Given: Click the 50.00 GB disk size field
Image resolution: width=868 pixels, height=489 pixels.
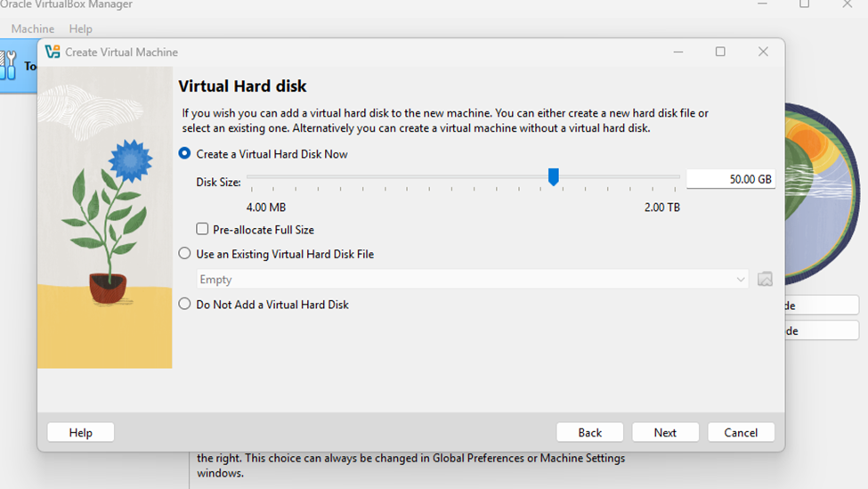Looking at the screenshot, I should click(x=730, y=179).
